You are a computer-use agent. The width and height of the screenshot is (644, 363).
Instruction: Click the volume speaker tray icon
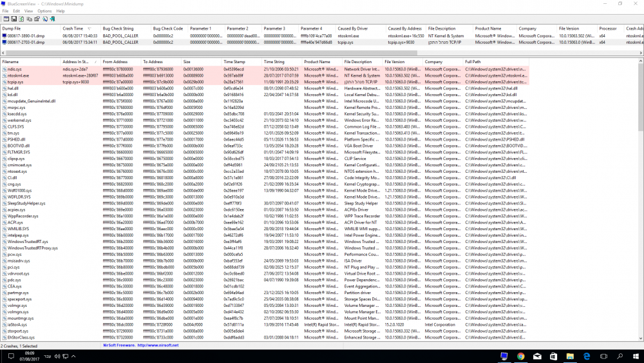(57, 357)
